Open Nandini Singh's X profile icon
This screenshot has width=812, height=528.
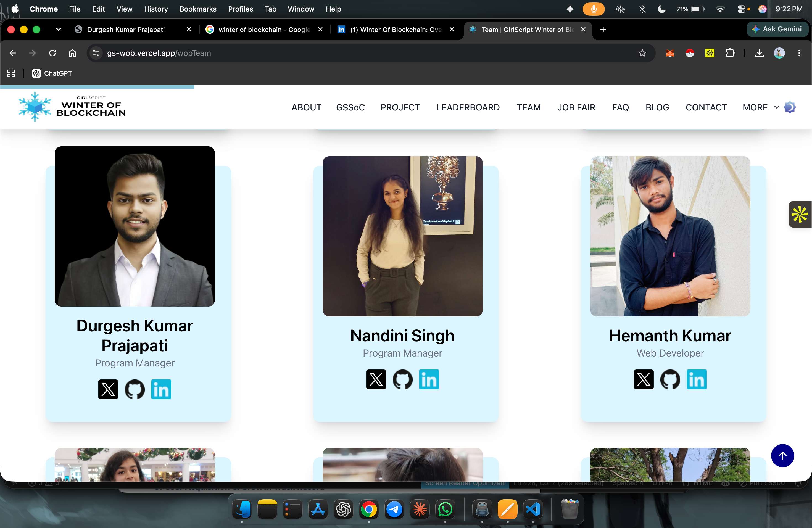coord(376,379)
